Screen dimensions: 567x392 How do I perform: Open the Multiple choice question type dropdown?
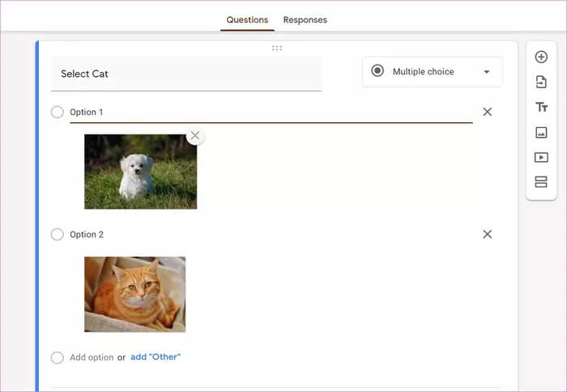coord(432,71)
